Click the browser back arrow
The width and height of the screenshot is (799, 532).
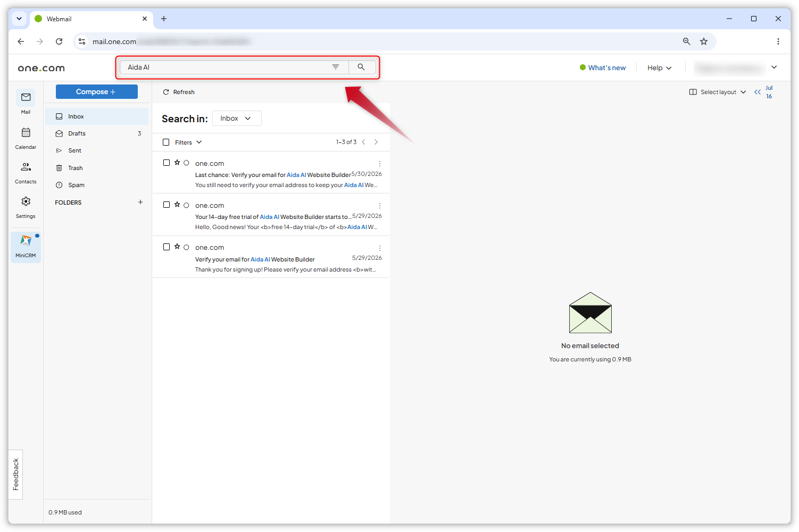(21, 41)
